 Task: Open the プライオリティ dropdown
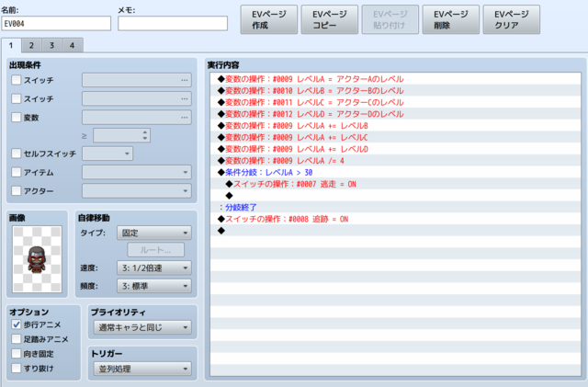click(141, 327)
